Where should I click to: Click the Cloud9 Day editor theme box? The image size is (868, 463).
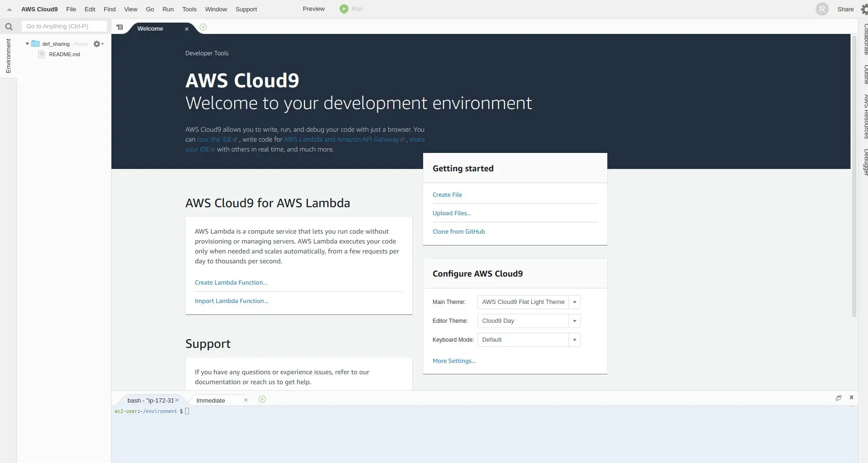click(523, 321)
